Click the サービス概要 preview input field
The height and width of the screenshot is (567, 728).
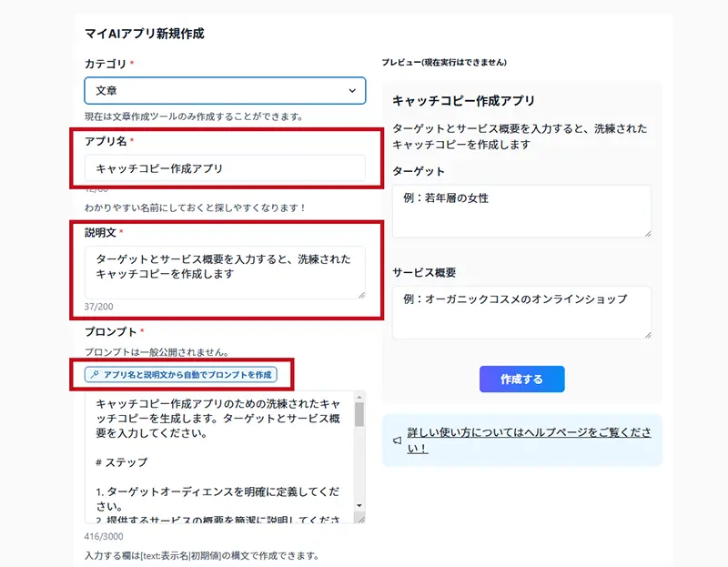coord(521,312)
